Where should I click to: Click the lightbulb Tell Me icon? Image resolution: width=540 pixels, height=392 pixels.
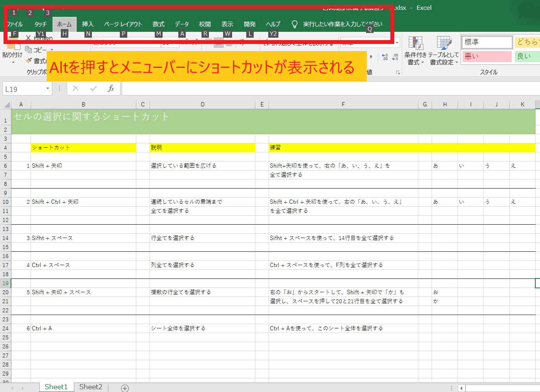click(x=295, y=24)
